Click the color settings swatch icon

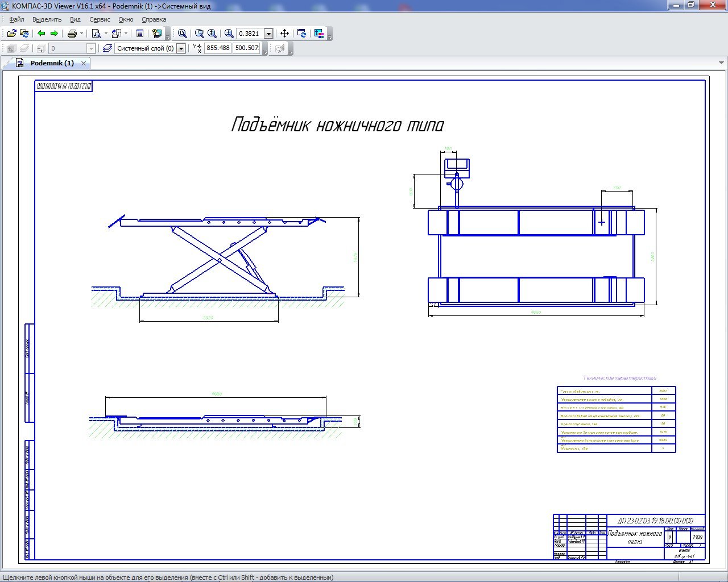[319, 34]
